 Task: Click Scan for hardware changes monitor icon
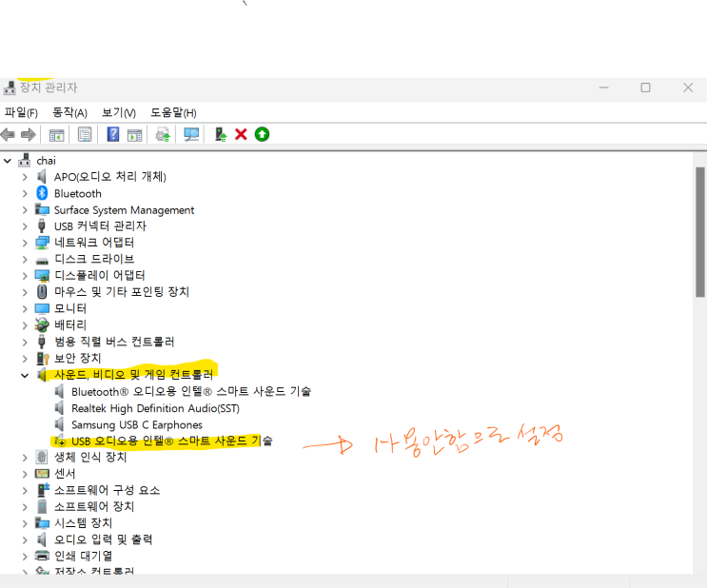191,134
